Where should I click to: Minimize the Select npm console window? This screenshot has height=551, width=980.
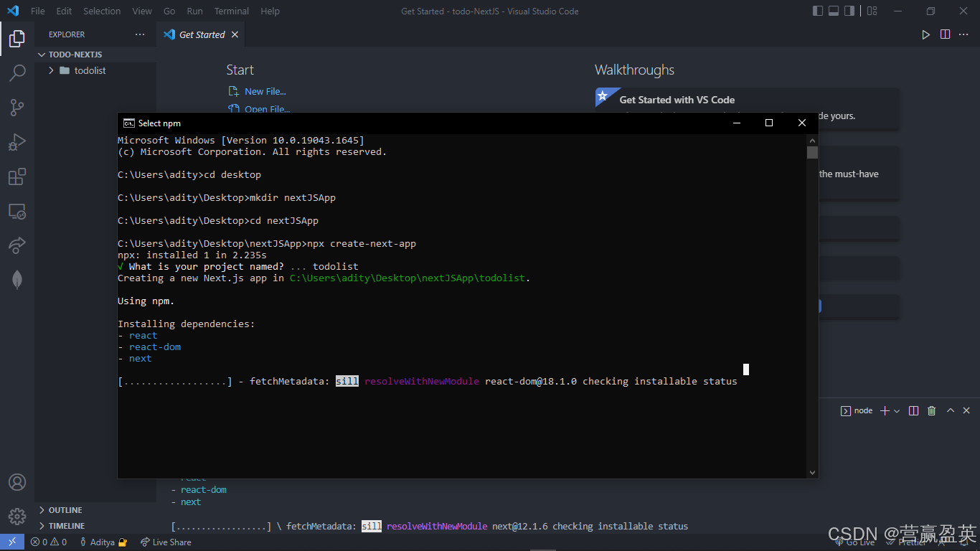tap(736, 123)
